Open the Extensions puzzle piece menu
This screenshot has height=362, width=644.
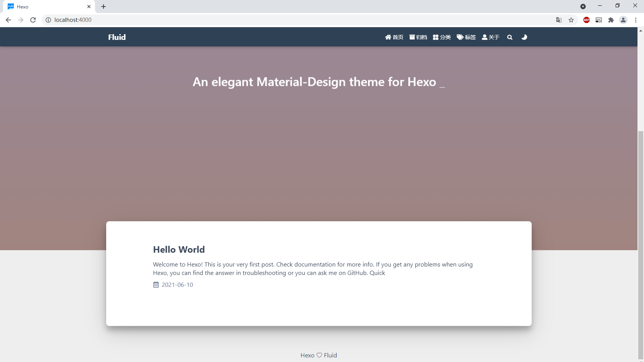(x=611, y=20)
